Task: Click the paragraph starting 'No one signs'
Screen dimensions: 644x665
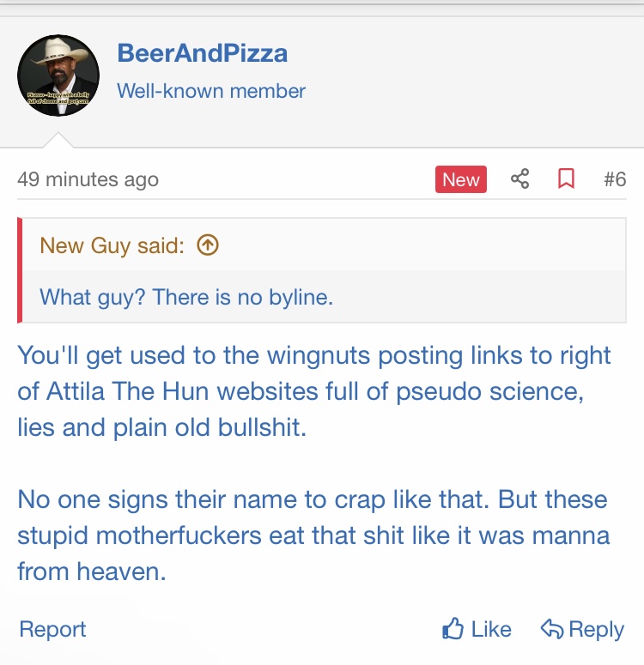Action: 314,535
